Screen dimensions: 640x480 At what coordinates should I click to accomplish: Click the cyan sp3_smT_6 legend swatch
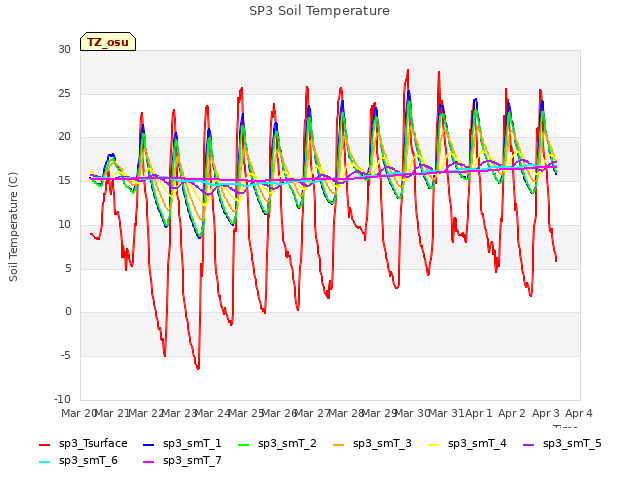point(44,462)
